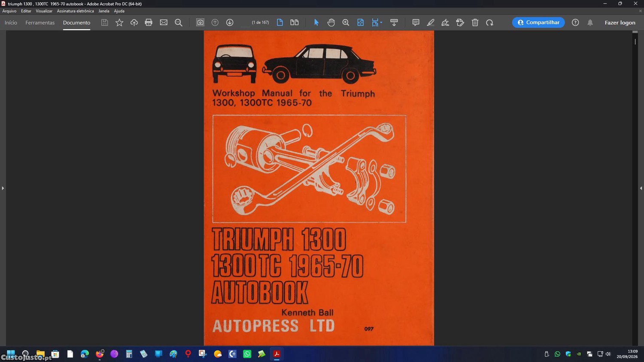Click the Compartilhar button

point(538,22)
